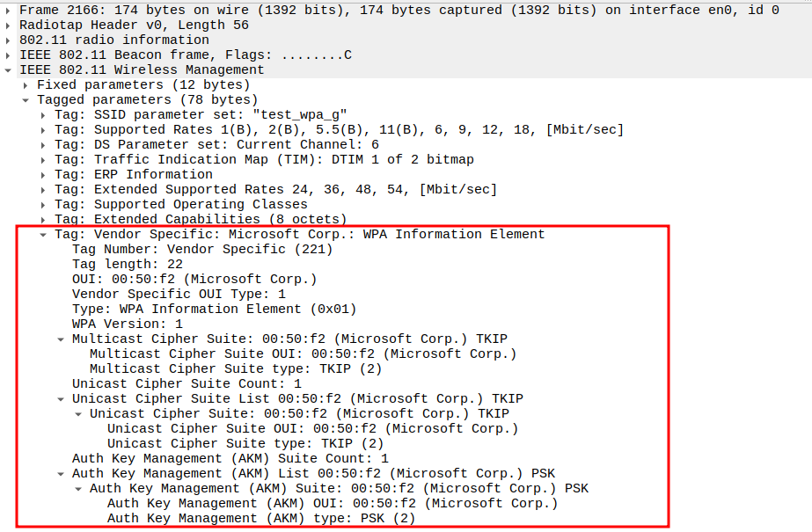Collapse the IEEE 802.11 Wireless Management section

tap(9, 69)
